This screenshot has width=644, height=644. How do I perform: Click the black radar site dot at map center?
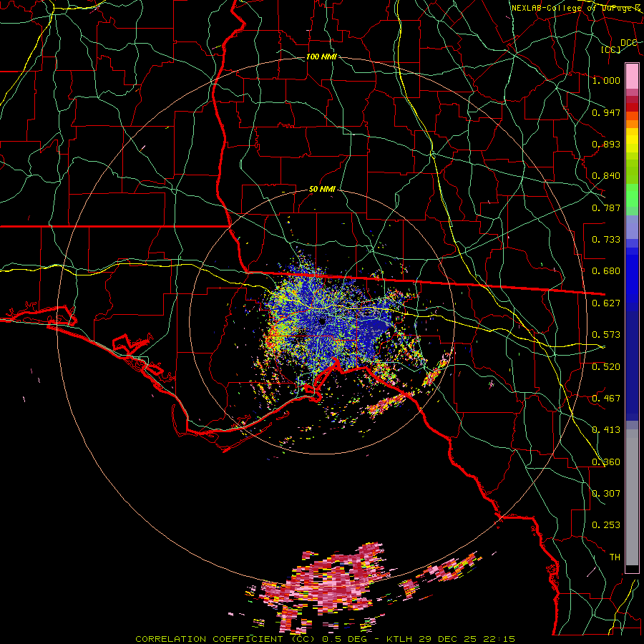point(322,321)
